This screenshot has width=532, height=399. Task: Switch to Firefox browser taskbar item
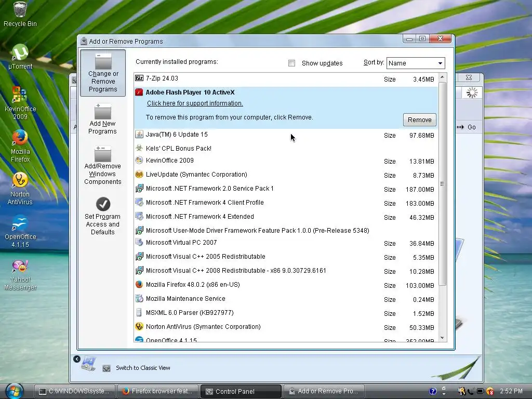pos(158,391)
